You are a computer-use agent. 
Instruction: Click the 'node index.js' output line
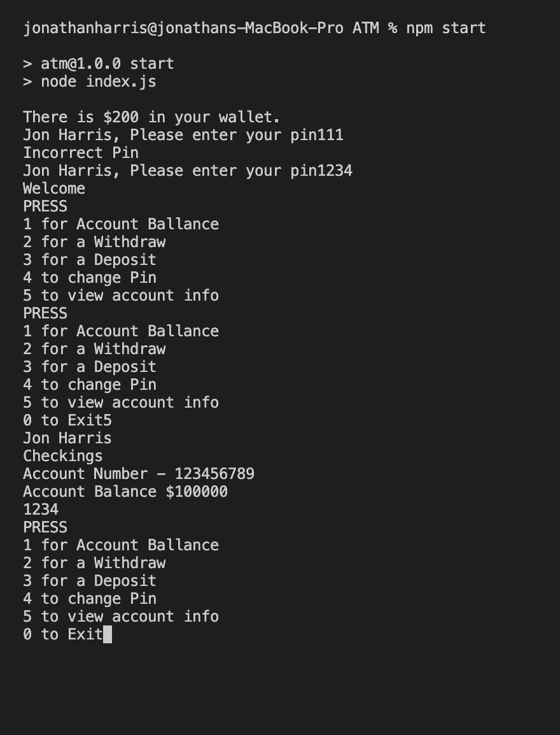[x=90, y=82]
